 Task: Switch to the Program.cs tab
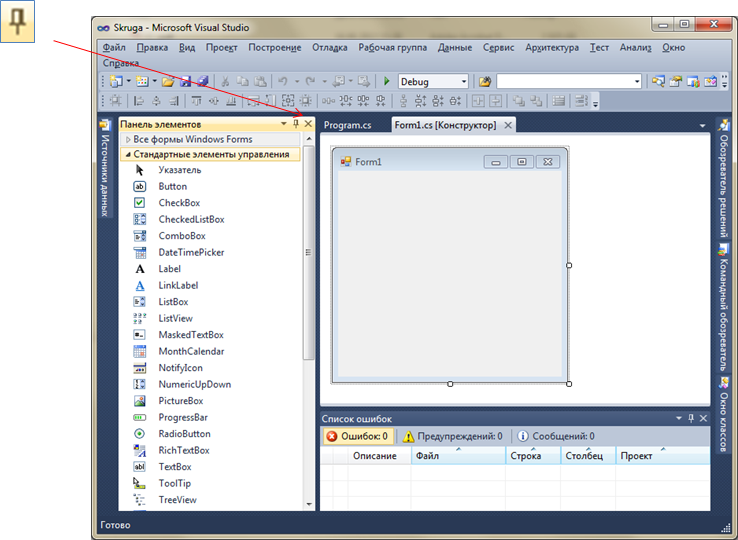(x=347, y=125)
